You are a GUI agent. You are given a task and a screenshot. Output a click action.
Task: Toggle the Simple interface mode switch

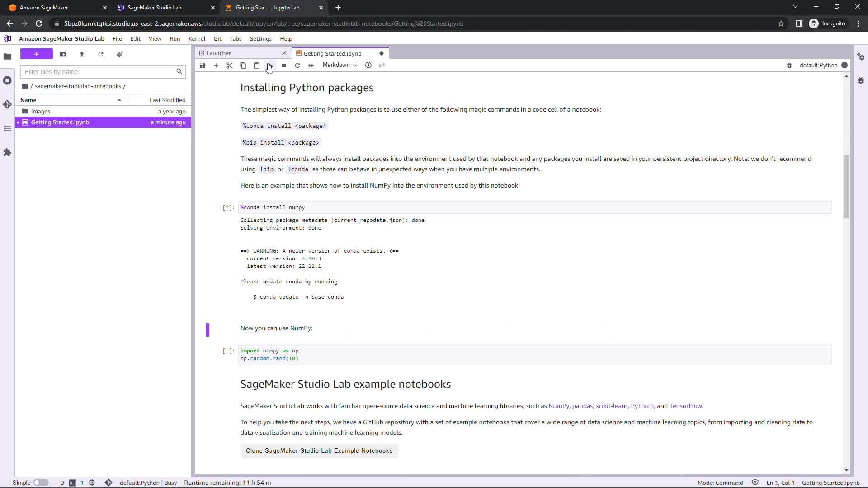pos(41,483)
